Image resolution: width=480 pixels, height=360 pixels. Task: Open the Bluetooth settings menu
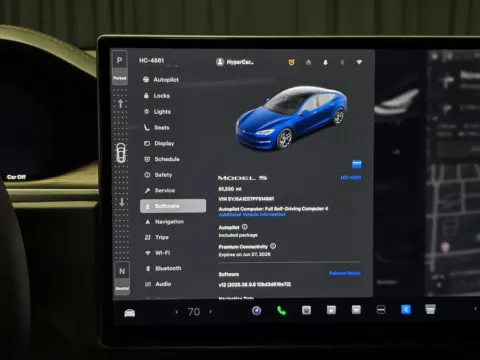163,268
